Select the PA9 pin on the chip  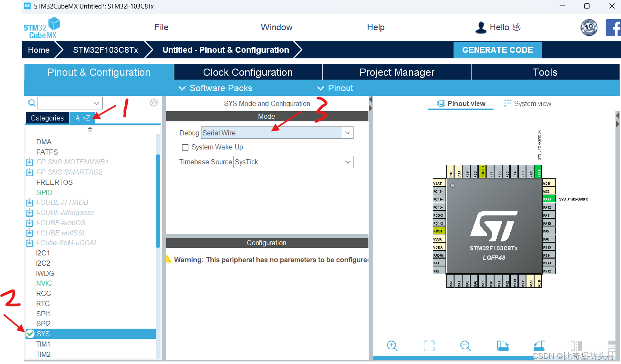click(549, 231)
